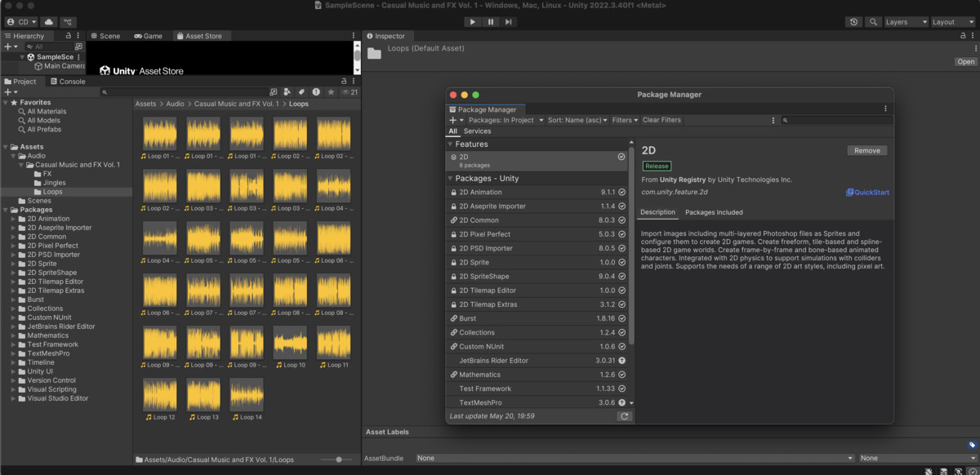
Task: Click the Remove button
Action: (867, 150)
